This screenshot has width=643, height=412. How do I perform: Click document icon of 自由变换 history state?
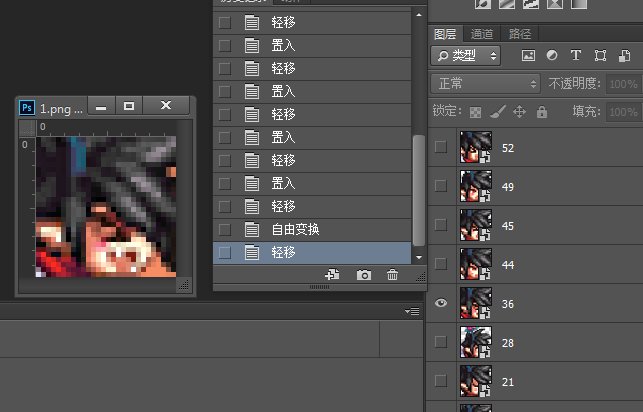pos(252,230)
